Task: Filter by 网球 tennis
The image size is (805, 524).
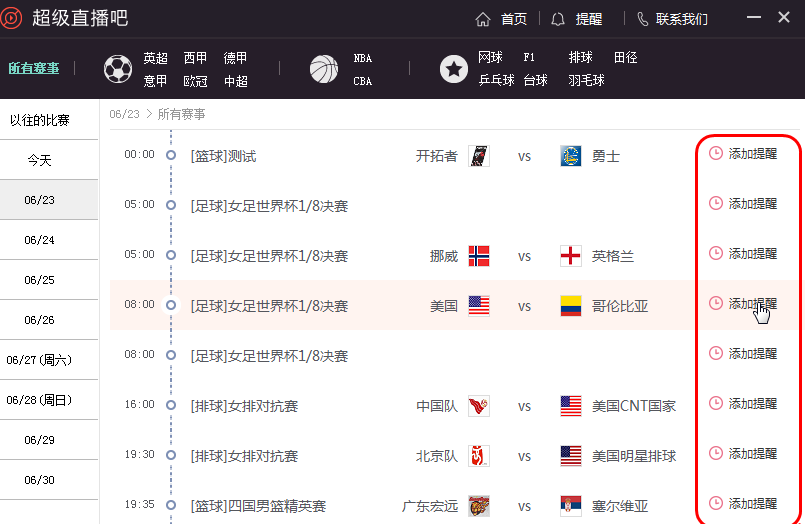Action: click(x=490, y=57)
